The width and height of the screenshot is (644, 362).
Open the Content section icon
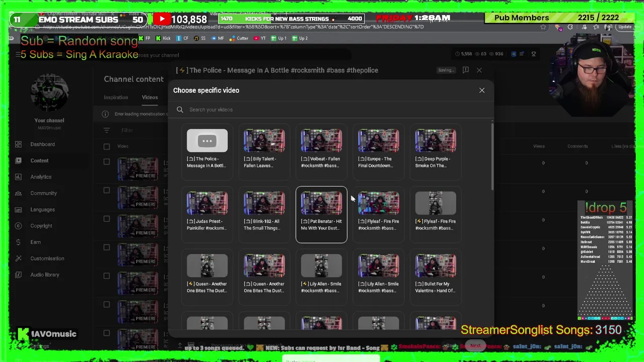point(18,160)
